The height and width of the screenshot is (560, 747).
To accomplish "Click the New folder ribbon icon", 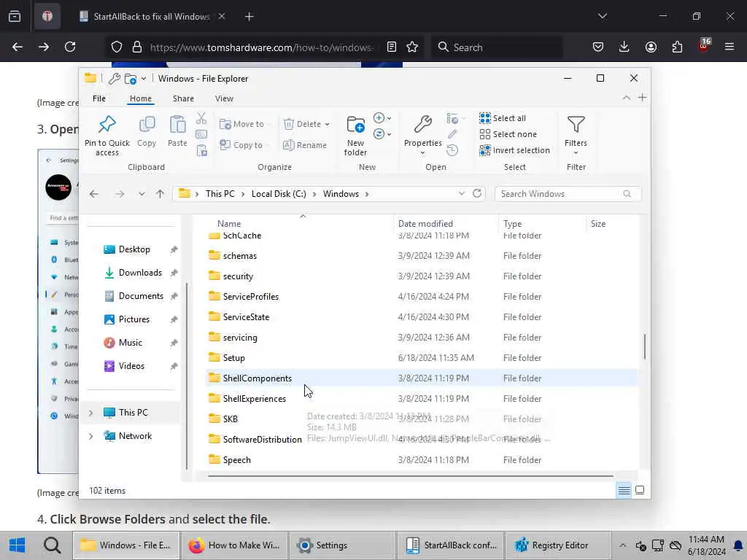I will tap(355, 125).
